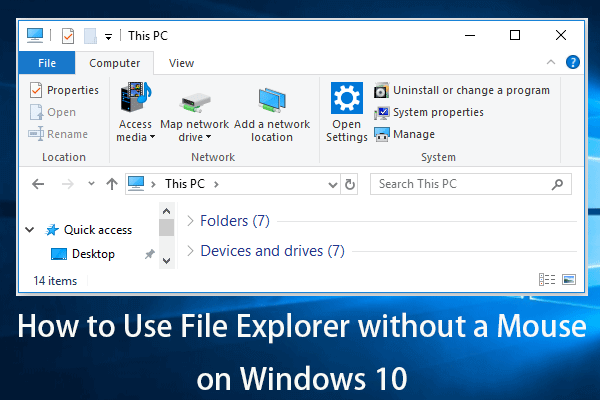Open the Access media dropdown arrow
Image resolution: width=600 pixels, height=400 pixels.
[x=152, y=137]
